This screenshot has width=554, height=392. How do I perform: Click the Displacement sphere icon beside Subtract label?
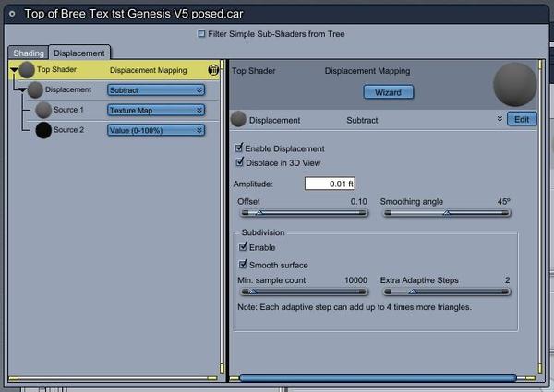pyautogui.click(x=238, y=119)
